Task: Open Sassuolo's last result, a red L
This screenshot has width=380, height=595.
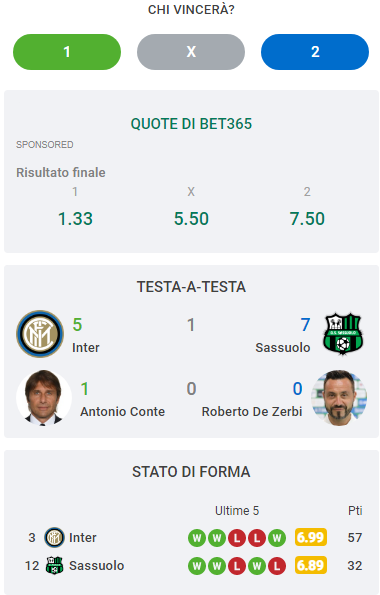Action: [277, 566]
